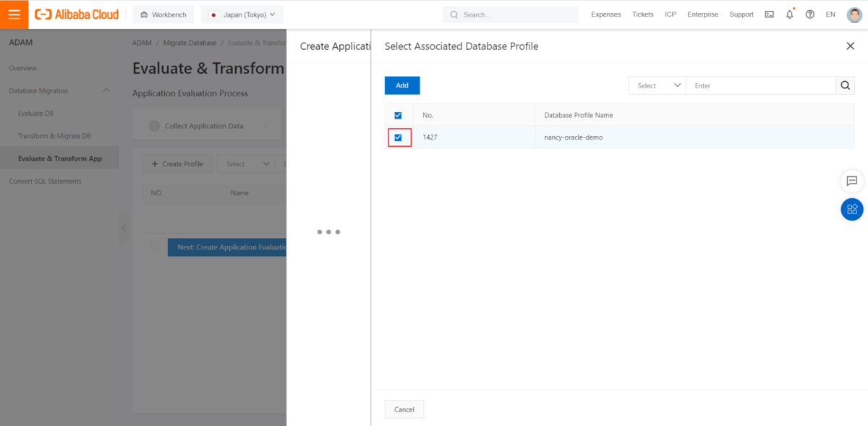Image resolution: width=868 pixels, height=426 pixels.
Task: Switch language via EN
Action: [x=830, y=14]
